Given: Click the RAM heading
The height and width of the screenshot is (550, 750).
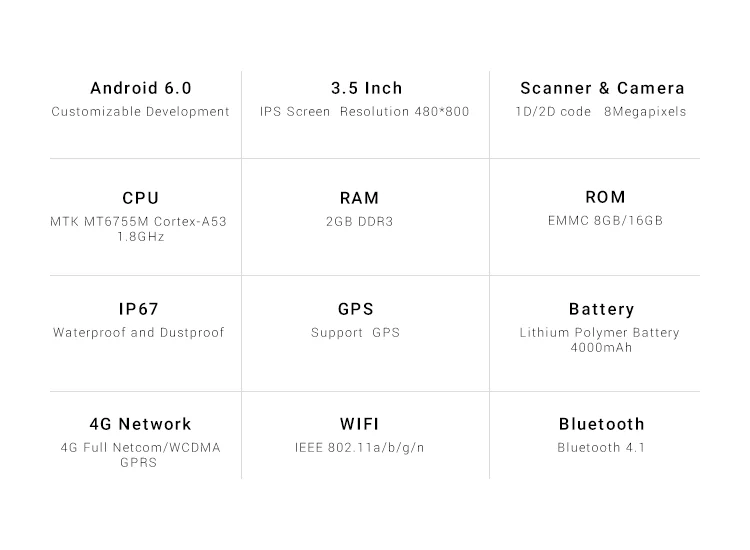Looking at the screenshot, I should click(359, 198).
